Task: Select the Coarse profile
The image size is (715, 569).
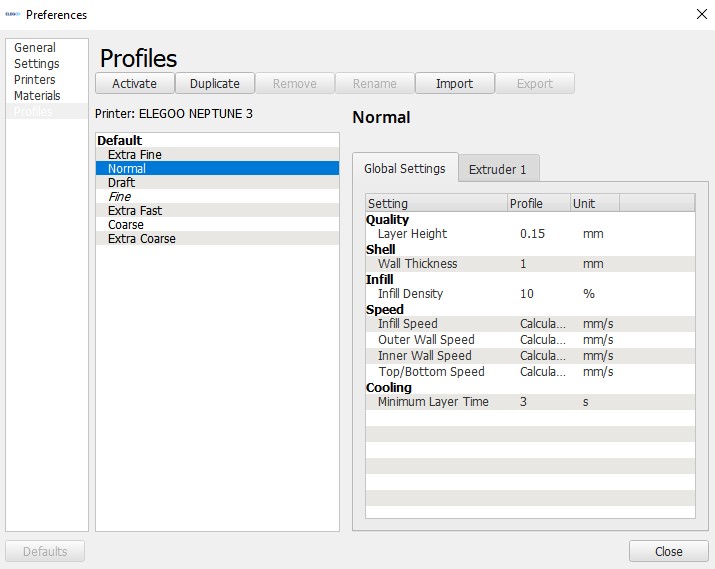Action: tap(217, 224)
